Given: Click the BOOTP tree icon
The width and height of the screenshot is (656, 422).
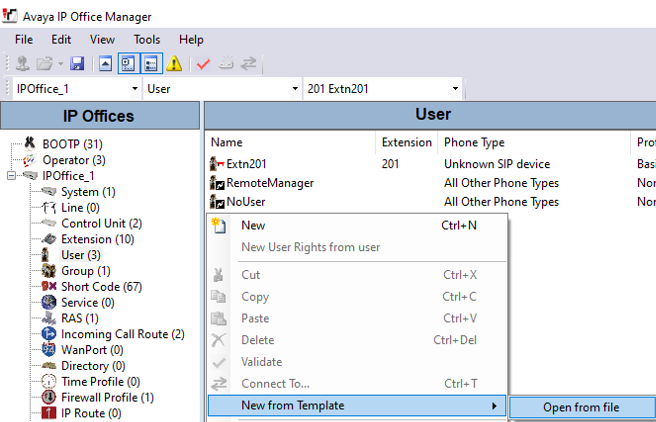Looking at the screenshot, I should pyautogui.click(x=30, y=143).
